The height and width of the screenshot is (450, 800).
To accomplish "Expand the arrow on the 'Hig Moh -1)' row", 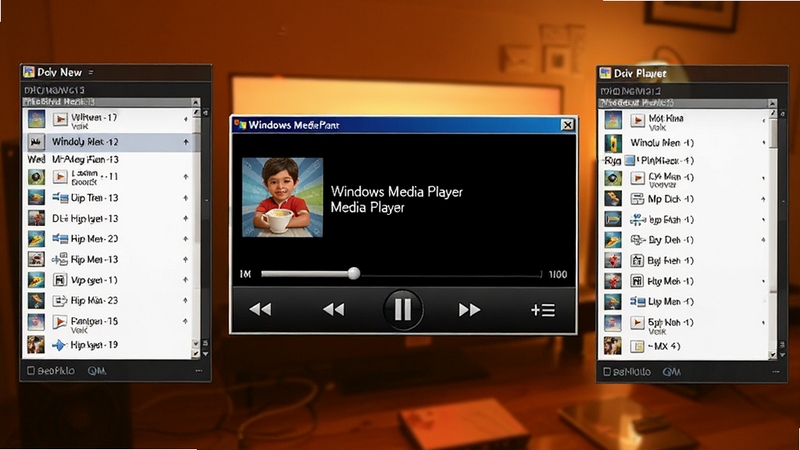I will pos(763,281).
